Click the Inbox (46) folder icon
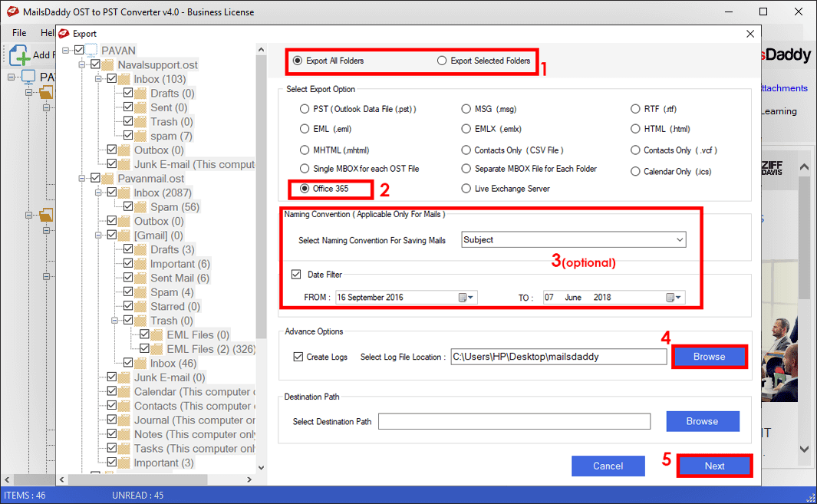The width and height of the screenshot is (817, 504). point(140,364)
